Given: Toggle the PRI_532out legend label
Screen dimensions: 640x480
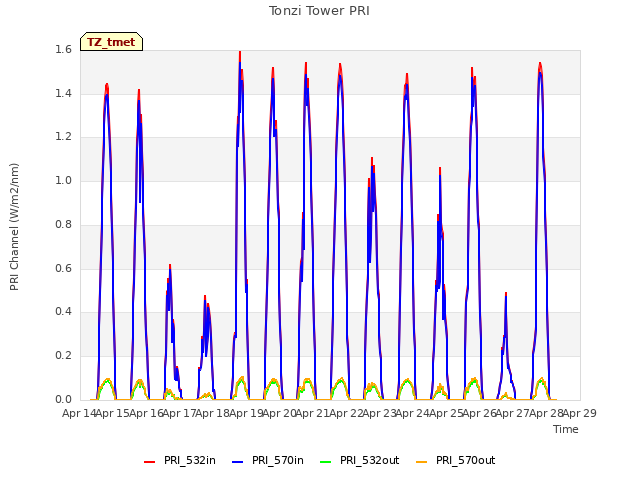Looking at the screenshot, I should click(x=370, y=460).
